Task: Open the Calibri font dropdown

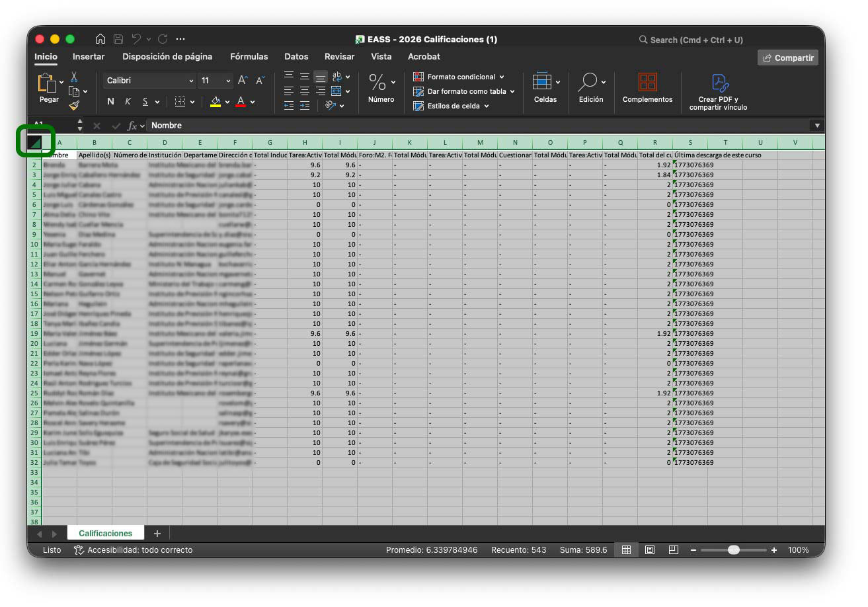Action: 192,79
